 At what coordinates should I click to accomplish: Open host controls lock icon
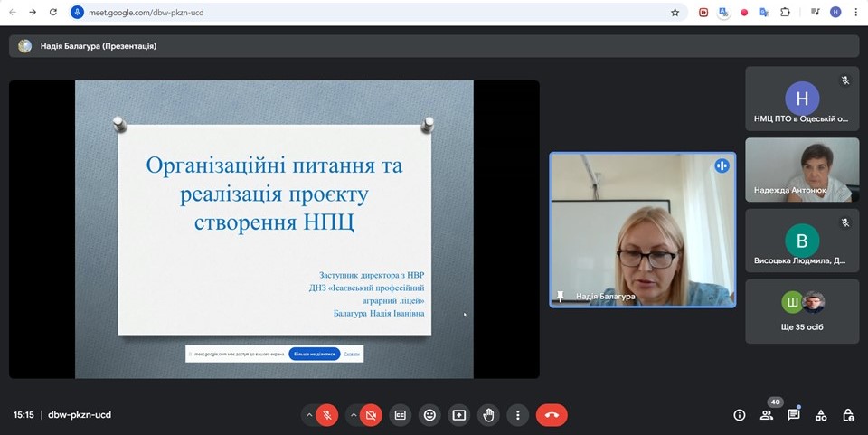[848, 415]
